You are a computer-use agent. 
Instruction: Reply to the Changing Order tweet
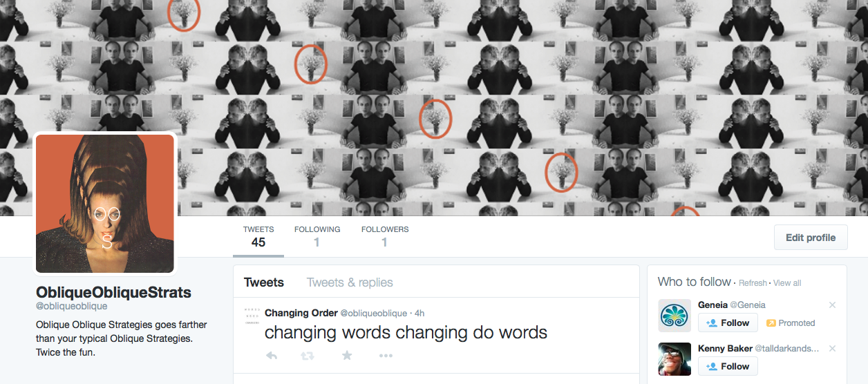pyautogui.click(x=272, y=356)
